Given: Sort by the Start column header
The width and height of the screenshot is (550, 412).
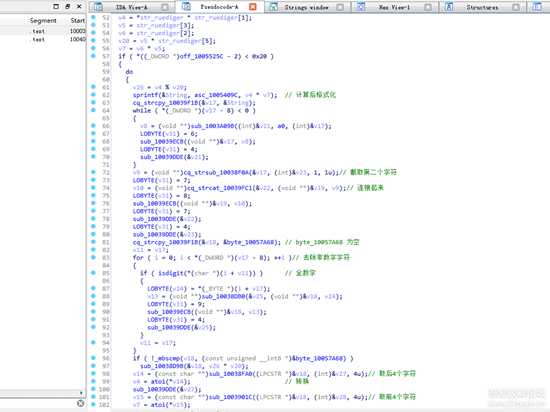Looking at the screenshot, I should (78, 21).
